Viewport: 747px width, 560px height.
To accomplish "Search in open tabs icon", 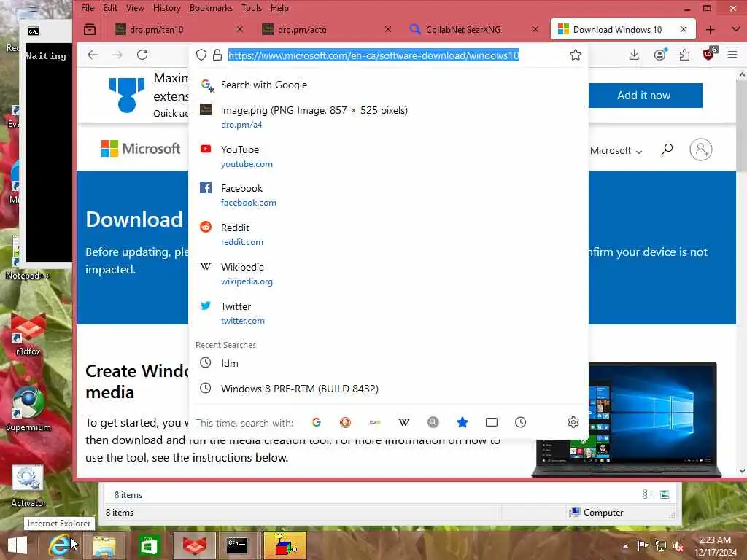I will coord(492,422).
